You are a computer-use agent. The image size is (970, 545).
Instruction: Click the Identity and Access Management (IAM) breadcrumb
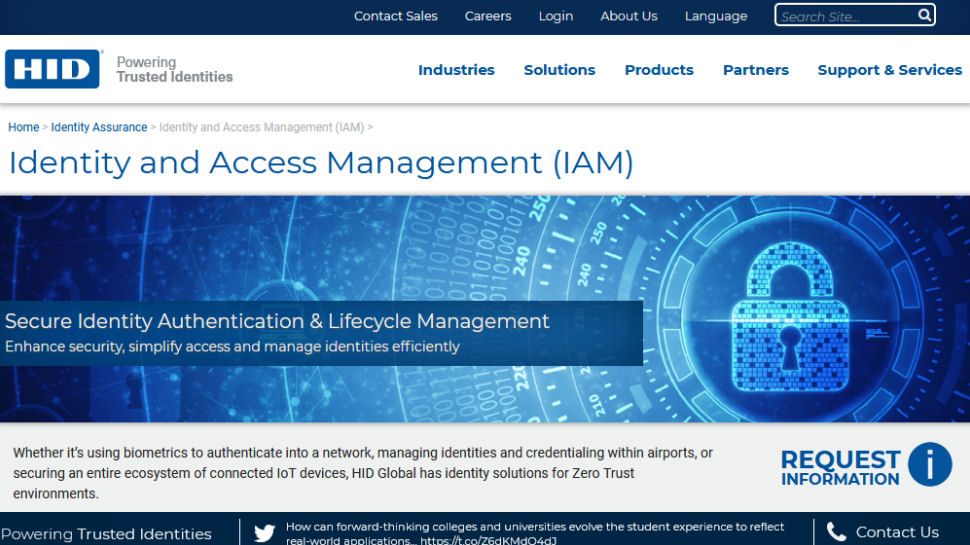pos(262,127)
